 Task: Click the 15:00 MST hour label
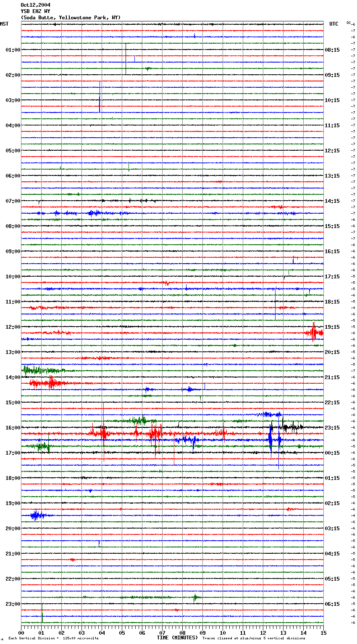[13, 403]
